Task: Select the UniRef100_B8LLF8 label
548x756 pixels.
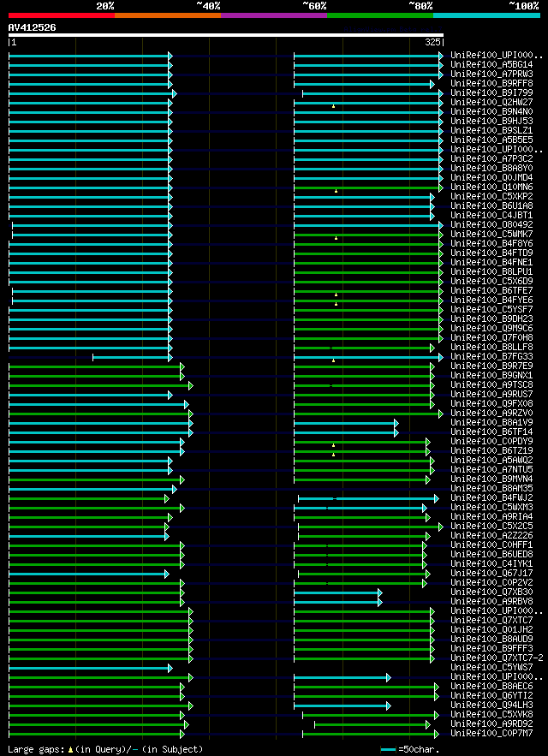Action: (x=491, y=348)
